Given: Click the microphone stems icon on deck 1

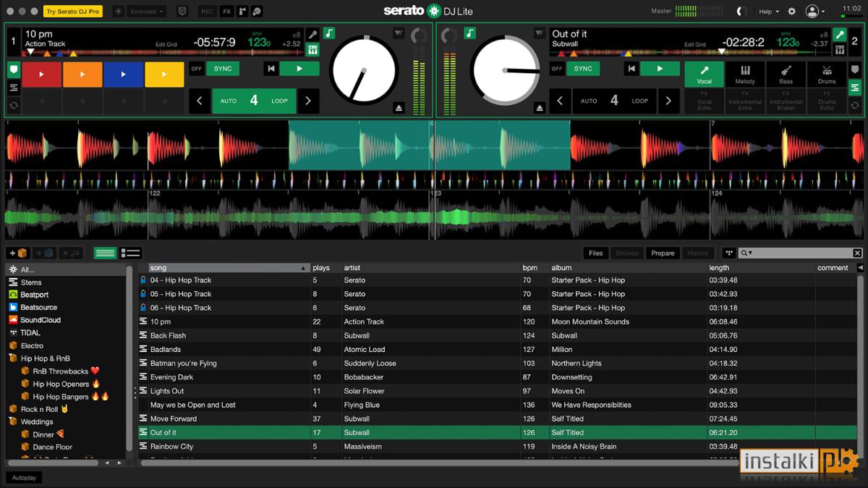Looking at the screenshot, I should click(312, 35).
